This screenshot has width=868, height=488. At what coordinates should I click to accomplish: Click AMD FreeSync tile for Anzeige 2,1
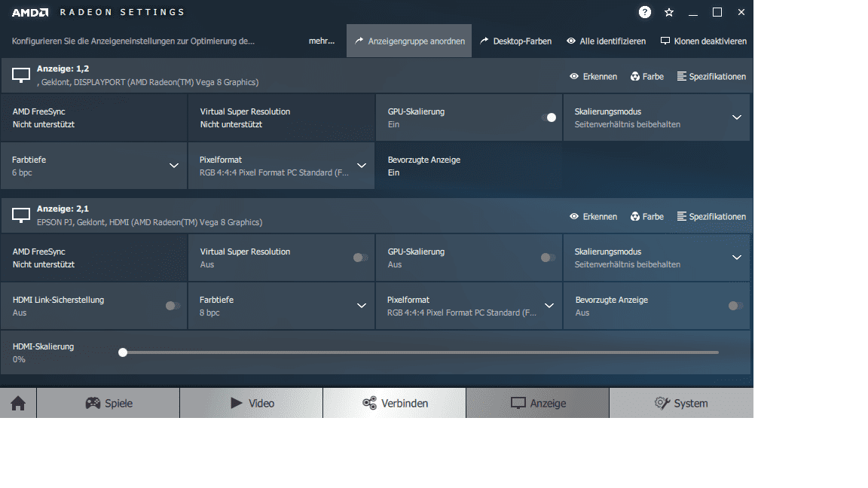point(94,258)
